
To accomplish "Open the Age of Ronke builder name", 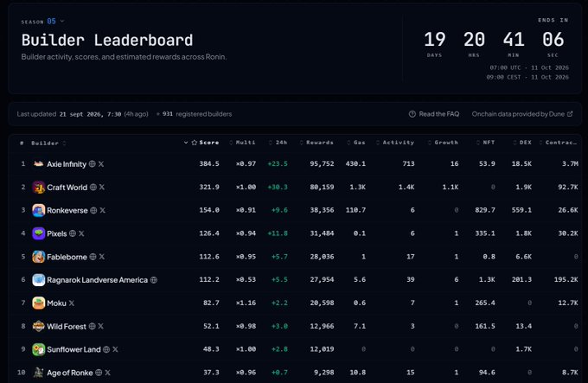I will (x=70, y=373).
